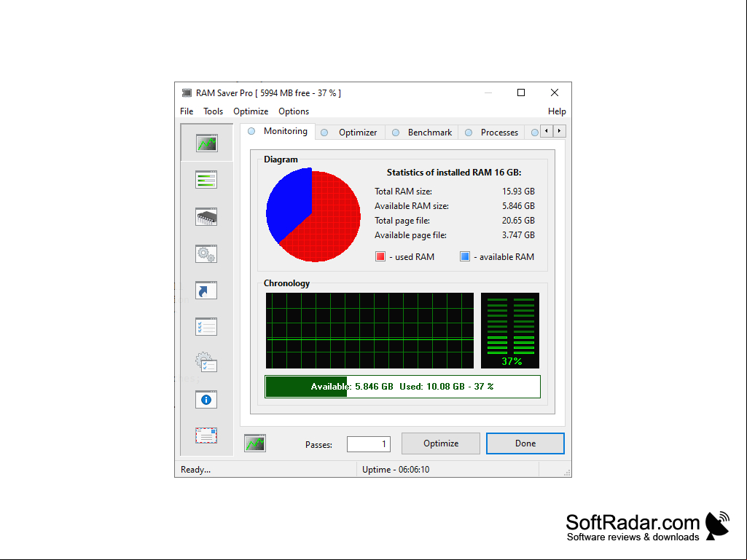Open the Monitoring sidebar icon with green graph
The height and width of the screenshot is (560, 747).
pyautogui.click(x=207, y=143)
